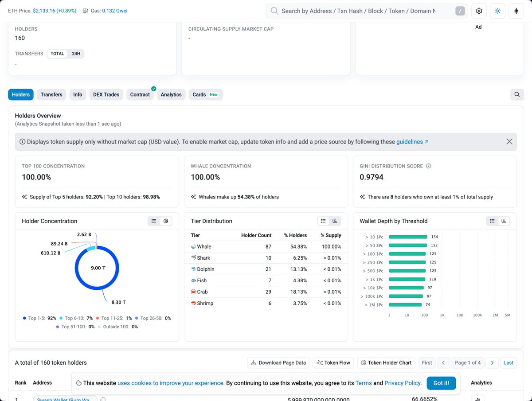Open the Transfers tab
This screenshot has width=532, height=401.
pyautogui.click(x=51, y=94)
